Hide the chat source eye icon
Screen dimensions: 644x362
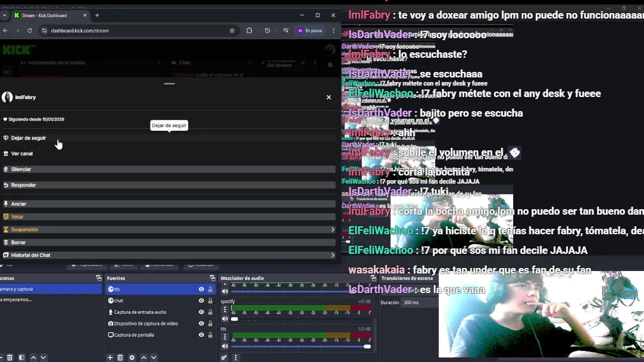[x=201, y=301]
